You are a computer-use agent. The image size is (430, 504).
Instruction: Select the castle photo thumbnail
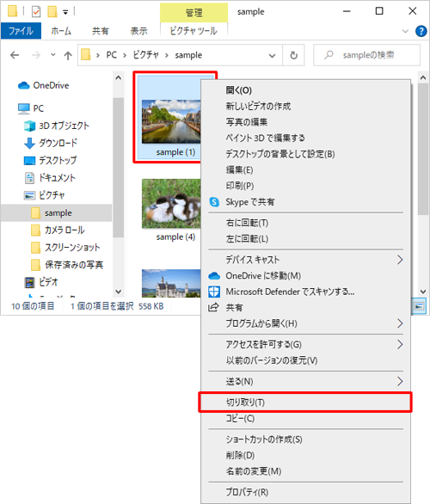(x=171, y=283)
